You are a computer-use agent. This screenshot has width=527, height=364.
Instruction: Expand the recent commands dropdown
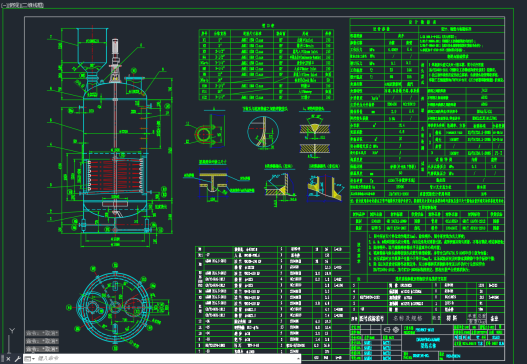[29, 359]
